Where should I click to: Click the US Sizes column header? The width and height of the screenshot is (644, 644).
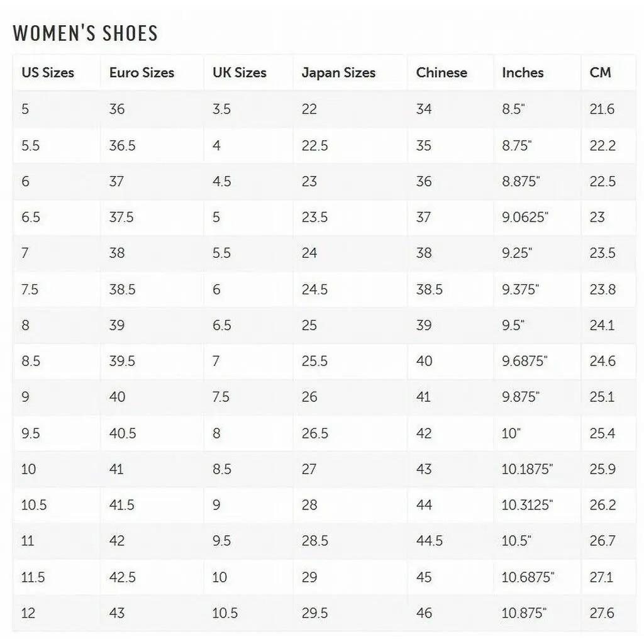click(x=48, y=73)
